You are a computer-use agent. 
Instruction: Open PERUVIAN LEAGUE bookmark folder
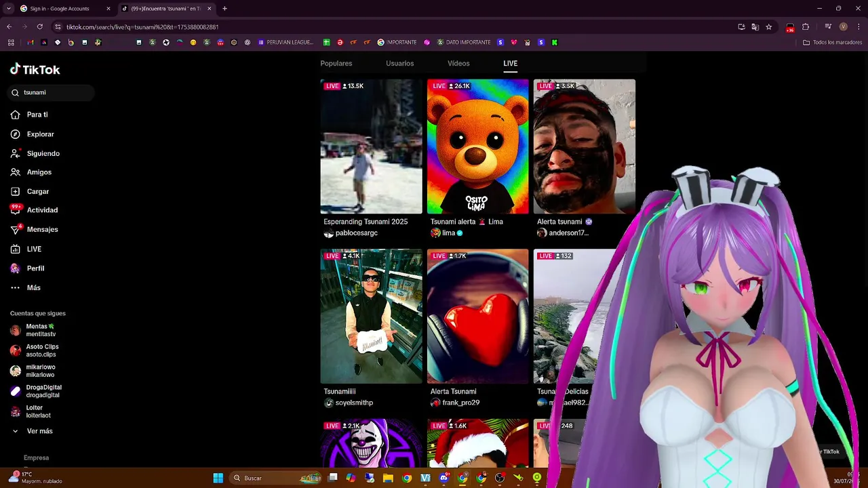coord(285,42)
